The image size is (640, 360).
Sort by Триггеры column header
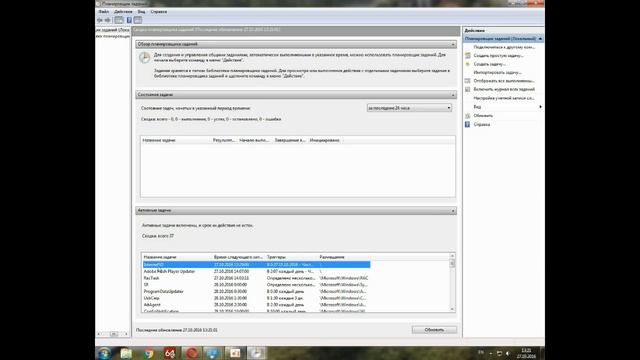click(291, 258)
